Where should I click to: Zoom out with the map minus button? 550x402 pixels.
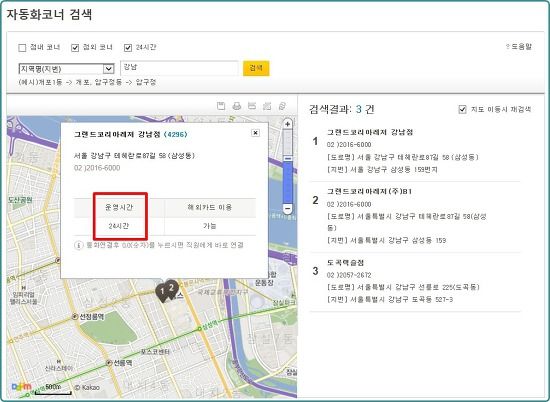[288, 209]
